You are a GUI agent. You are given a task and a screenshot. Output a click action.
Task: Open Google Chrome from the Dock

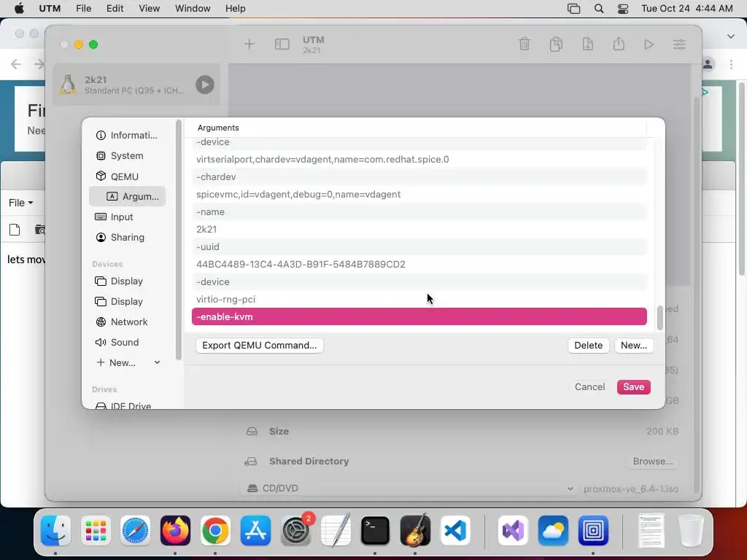click(x=215, y=531)
